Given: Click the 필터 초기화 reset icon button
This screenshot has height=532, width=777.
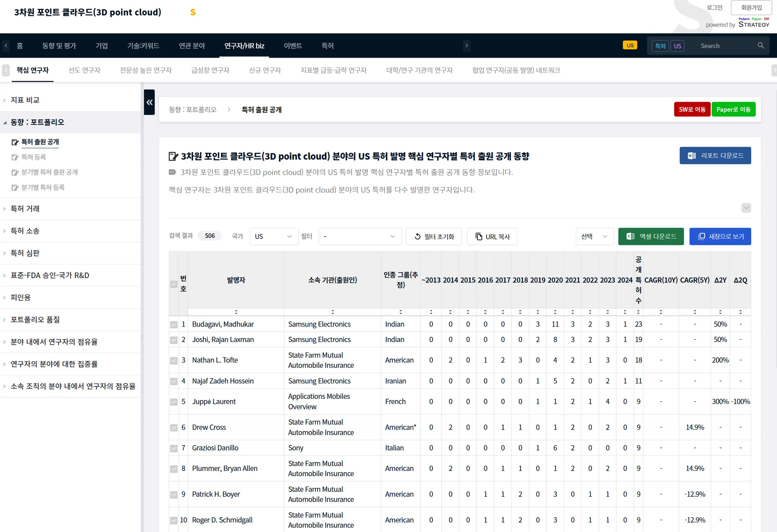Looking at the screenshot, I should point(434,237).
